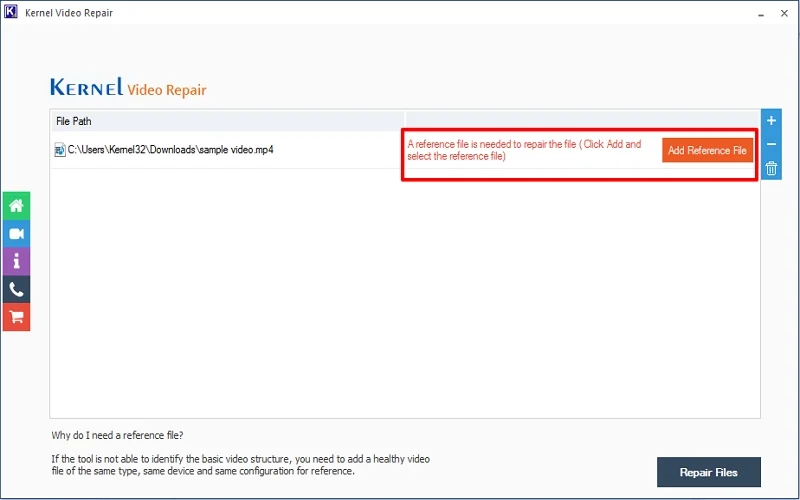Minimize the Kernel Video Repair window
This screenshot has width=800, height=500.
tap(761, 14)
